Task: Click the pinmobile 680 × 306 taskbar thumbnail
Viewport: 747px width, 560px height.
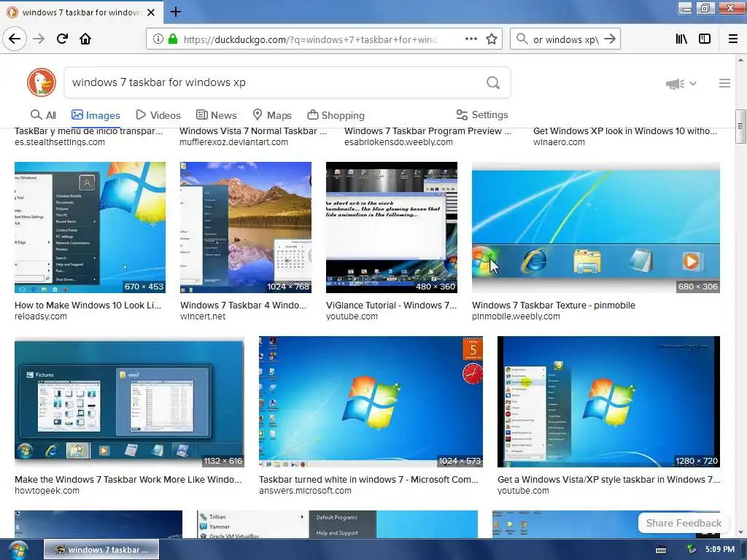Action: [x=596, y=227]
